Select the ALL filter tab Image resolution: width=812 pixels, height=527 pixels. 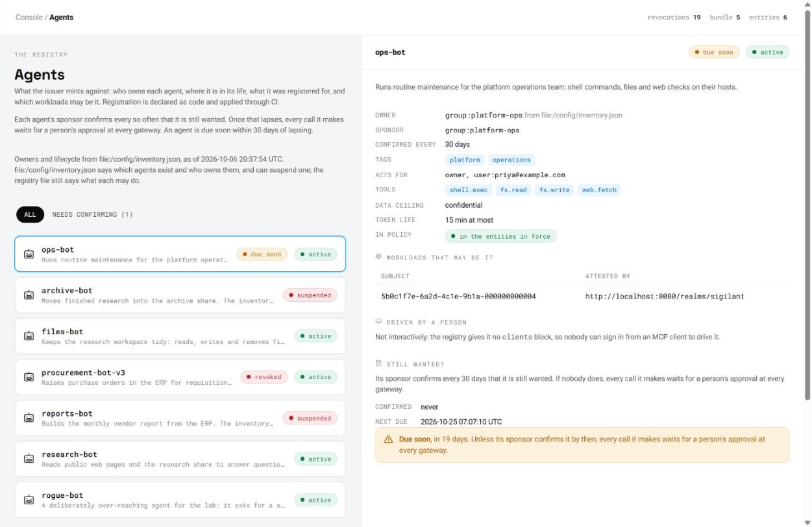coord(30,214)
